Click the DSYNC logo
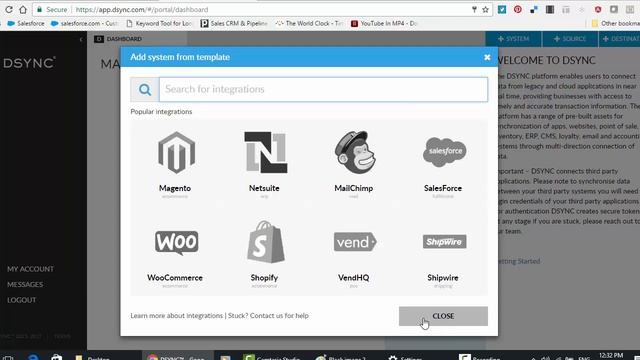640x360 pixels. [29, 62]
